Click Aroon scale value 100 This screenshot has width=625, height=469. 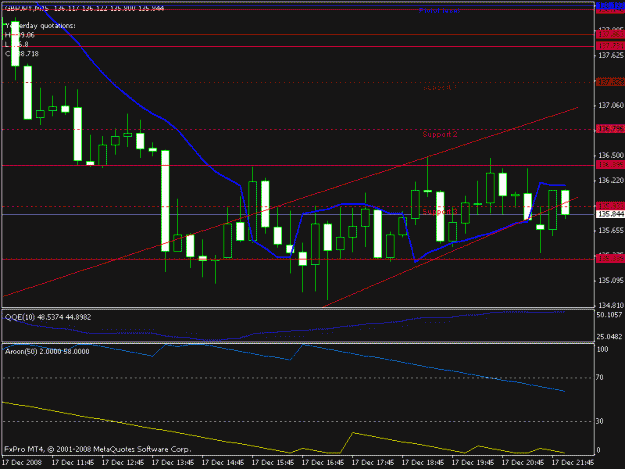tap(602, 349)
